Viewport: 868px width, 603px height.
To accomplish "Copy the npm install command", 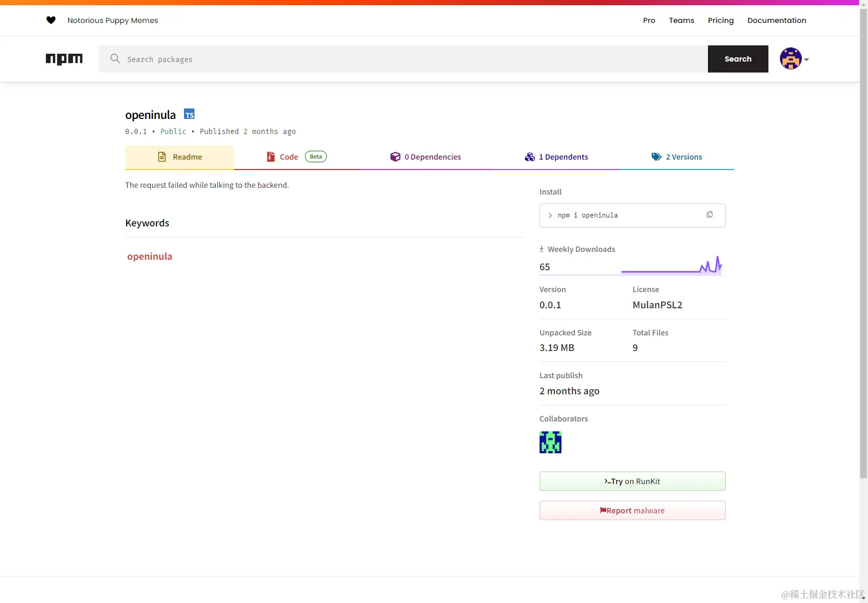I will point(710,215).
